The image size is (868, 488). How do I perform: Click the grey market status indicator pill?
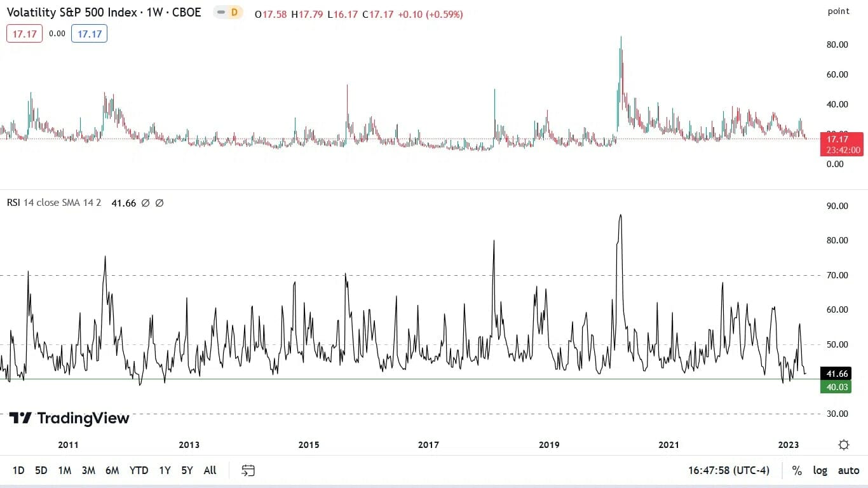click(x=221, y=12)
